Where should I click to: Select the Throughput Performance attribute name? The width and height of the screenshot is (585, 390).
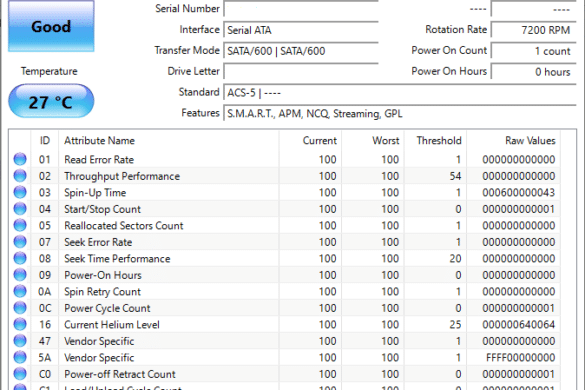(122, 176)
